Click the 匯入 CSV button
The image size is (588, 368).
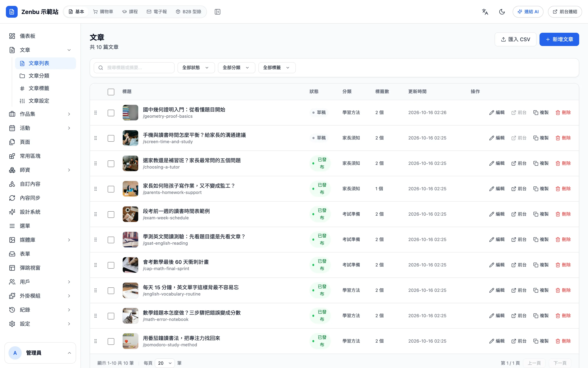coord(515,39)
